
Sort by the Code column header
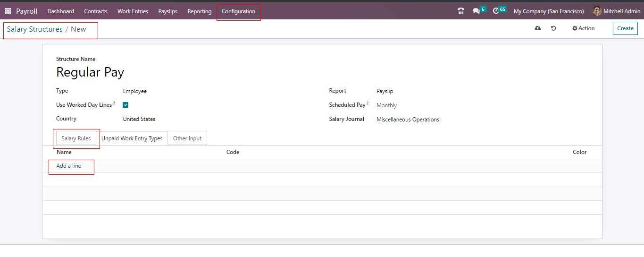(233, 152)
